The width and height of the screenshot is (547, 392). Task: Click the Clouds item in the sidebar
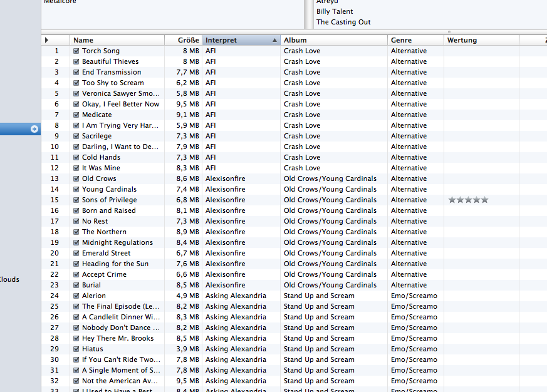pyautogui.click(x=9, y=279)
